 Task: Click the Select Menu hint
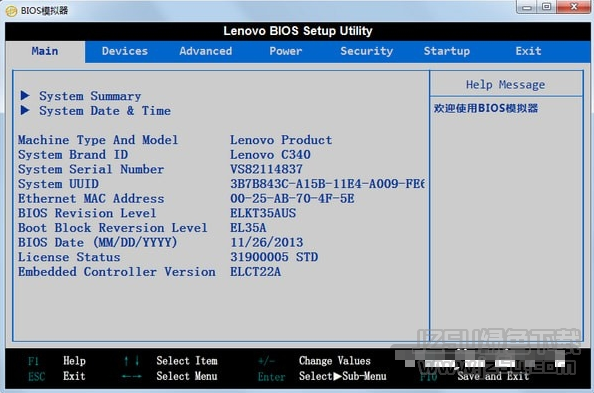coord(170,376)
